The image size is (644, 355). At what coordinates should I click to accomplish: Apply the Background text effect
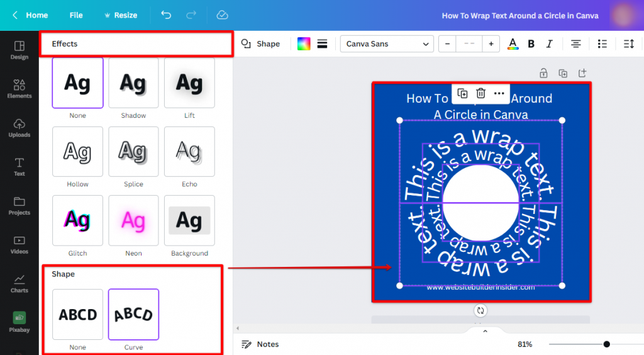[189, 221]
